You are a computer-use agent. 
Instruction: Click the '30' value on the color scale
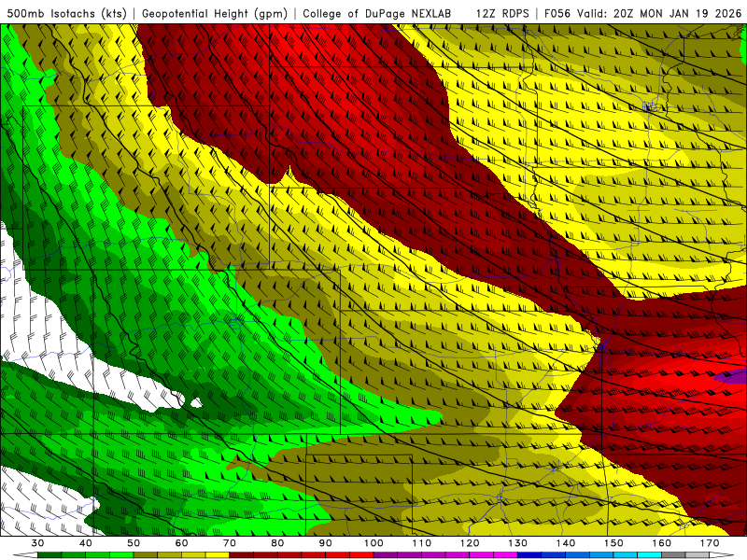click(x=37, y=543)
